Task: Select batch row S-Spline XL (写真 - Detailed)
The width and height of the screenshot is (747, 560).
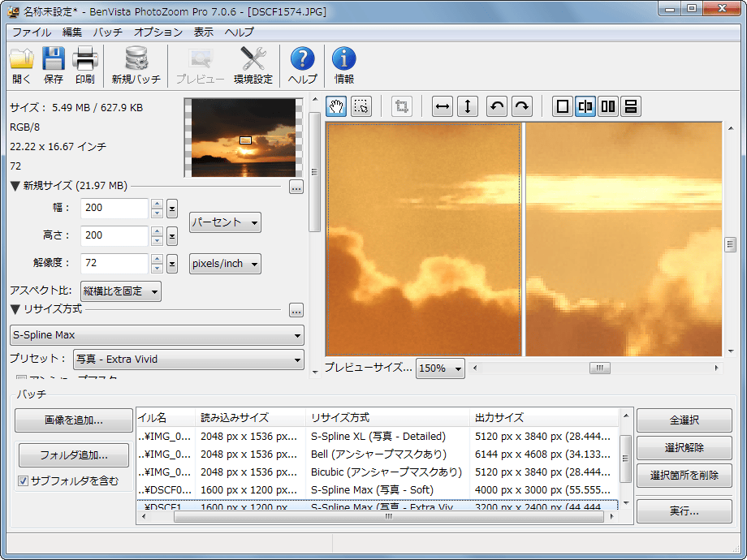Action: (378, 436)
